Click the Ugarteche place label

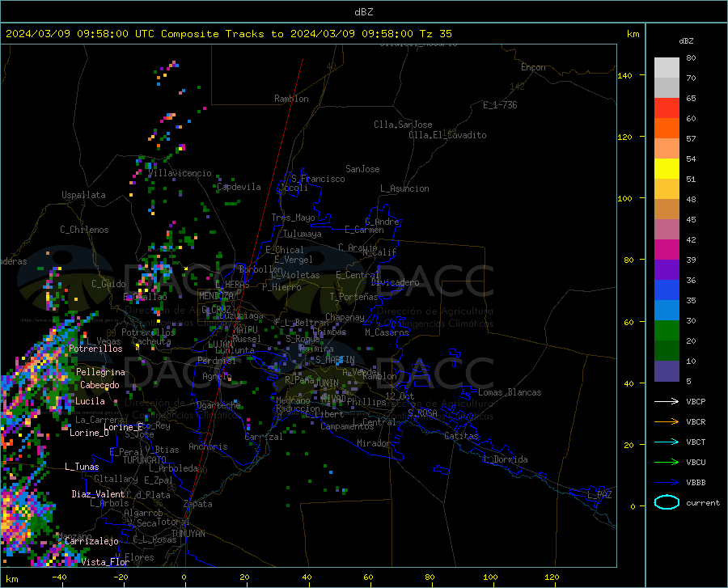(218, 405)
